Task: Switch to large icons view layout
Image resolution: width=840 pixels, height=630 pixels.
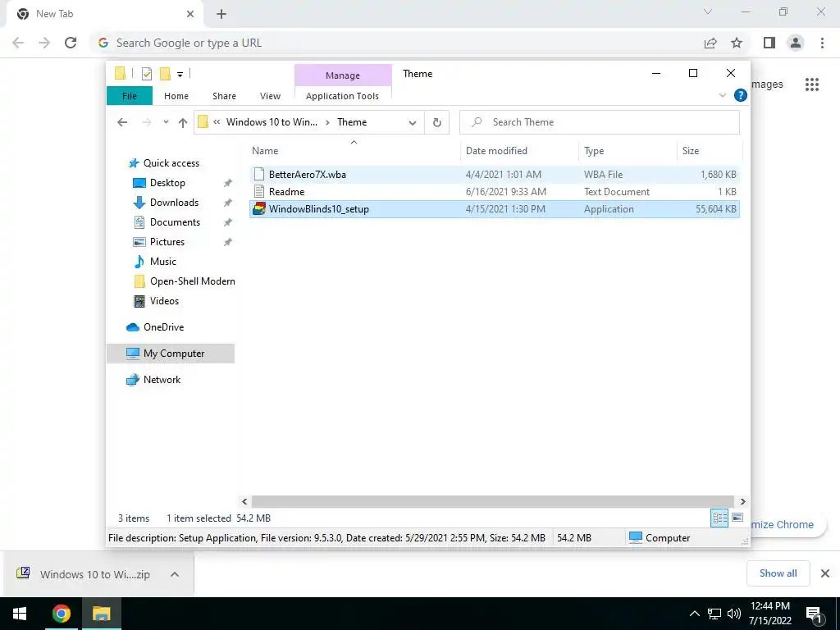Action: [x=737, y=518]
